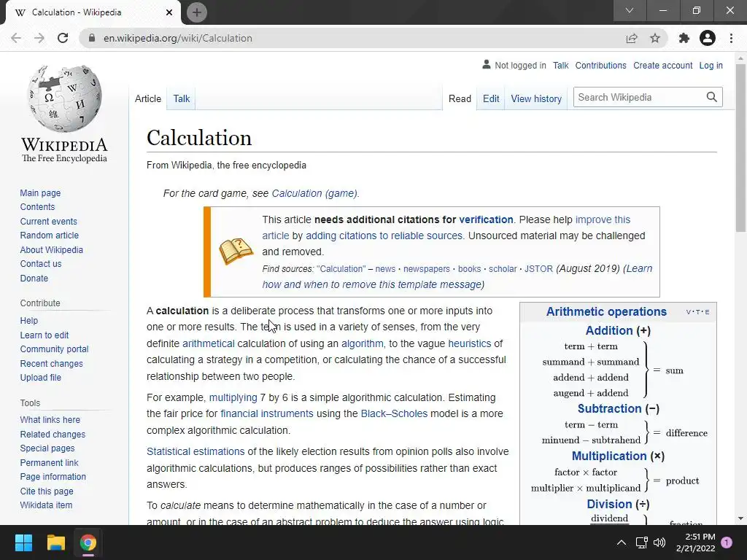This screenshot has width=747, height=560.
Task: Open the Chrome profile avatar
Action: 708,38
